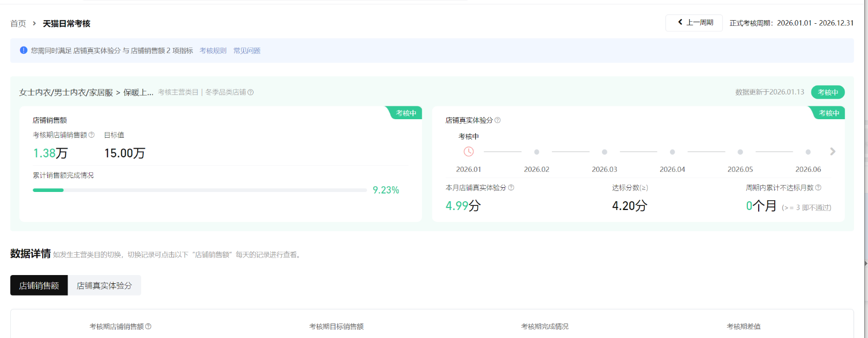This screenshot has width=868, height=338.
Task: Click help icon beside 周期内累计不达标月数
Action: [818, 188]
